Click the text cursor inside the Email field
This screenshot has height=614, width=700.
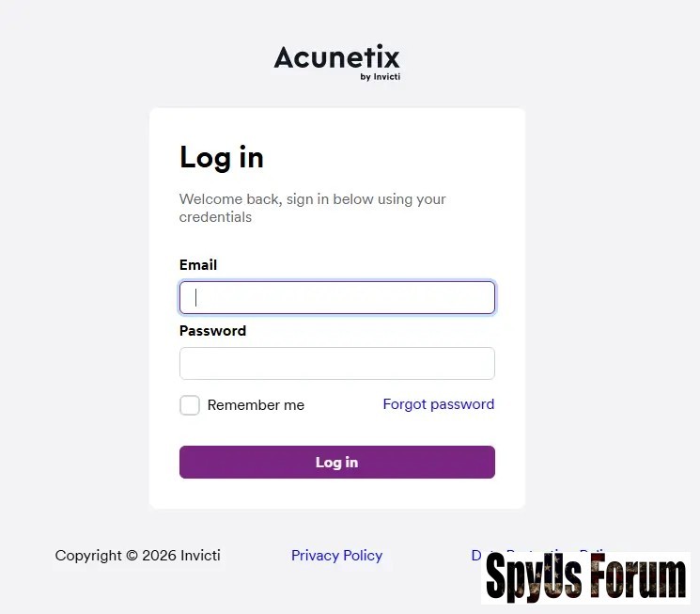(196, 298)
